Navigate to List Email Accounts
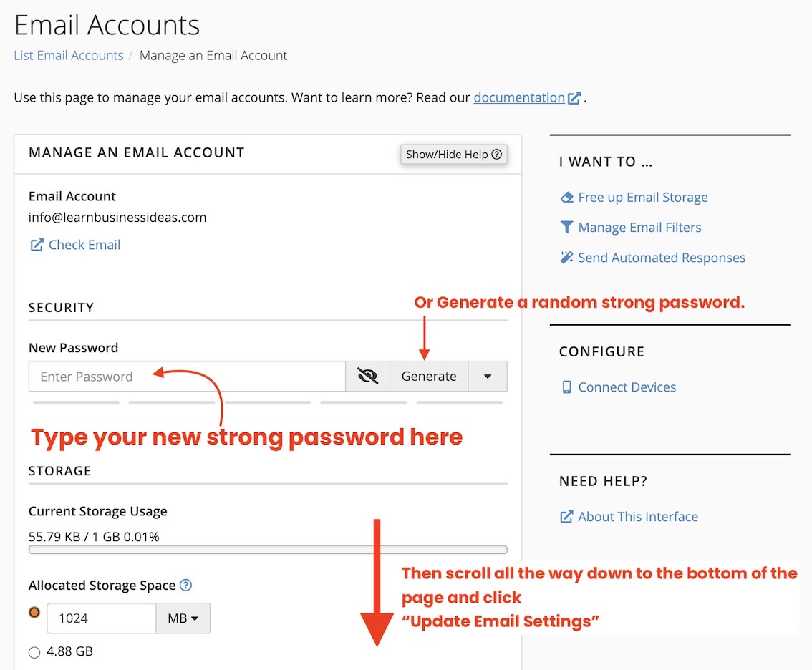The width and height of the screenshot is (812, 670). tap(68, 55)
